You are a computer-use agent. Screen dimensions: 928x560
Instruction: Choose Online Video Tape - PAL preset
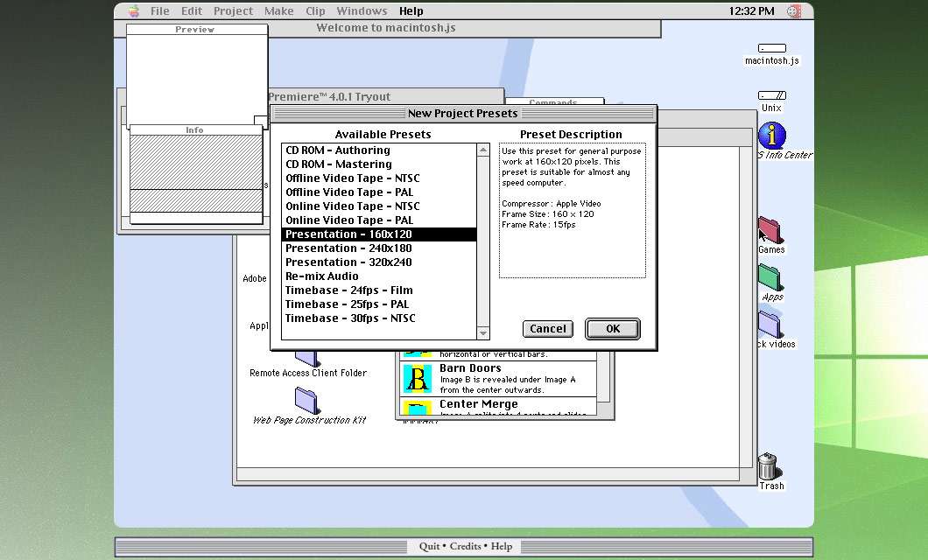pyautogui.click(x=379, y=220)
